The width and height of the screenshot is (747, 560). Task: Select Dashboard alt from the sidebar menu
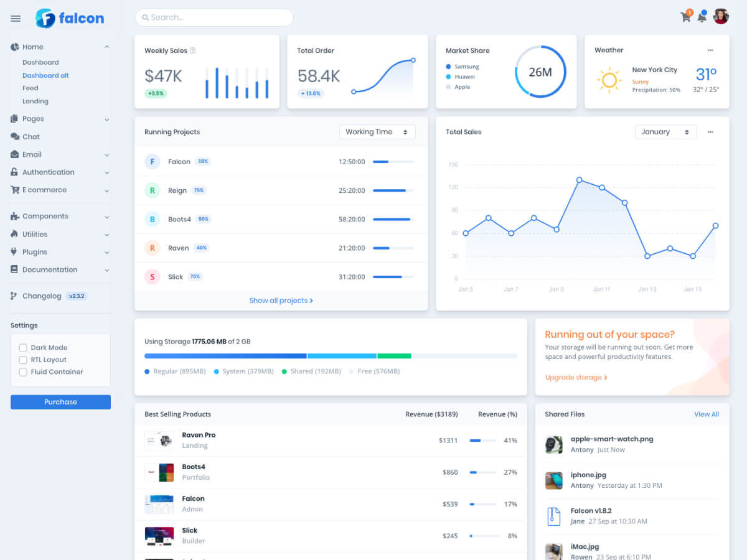pyautogui.click(x=45, y=75)
